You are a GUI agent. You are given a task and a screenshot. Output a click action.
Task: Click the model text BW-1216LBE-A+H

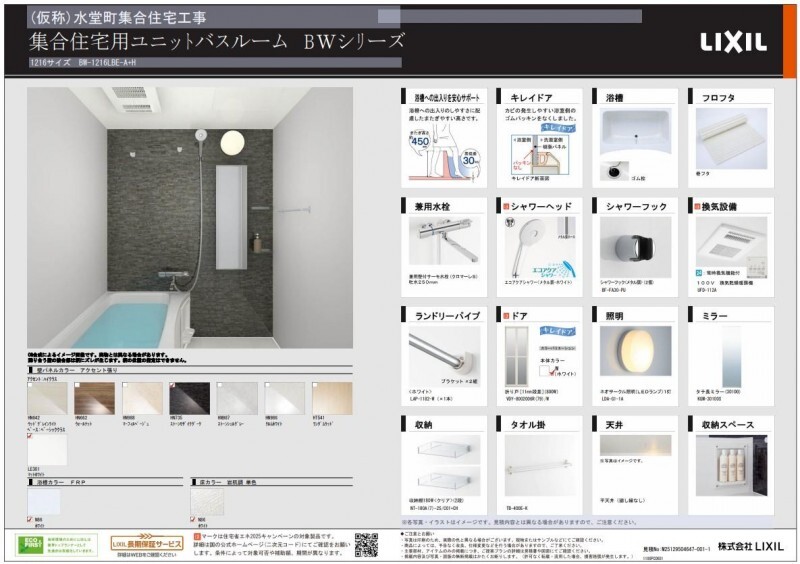tap(108, 63)
